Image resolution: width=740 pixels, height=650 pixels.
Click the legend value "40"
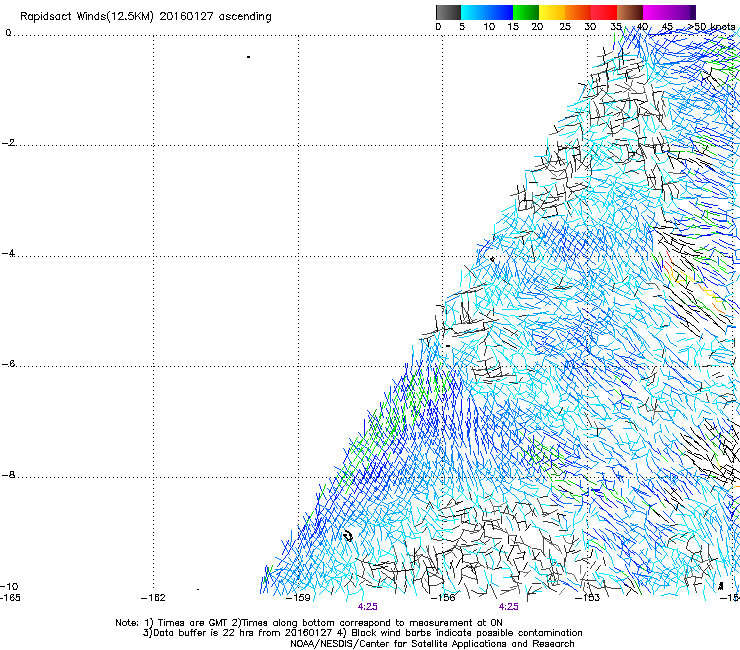[x=642, y=27]
